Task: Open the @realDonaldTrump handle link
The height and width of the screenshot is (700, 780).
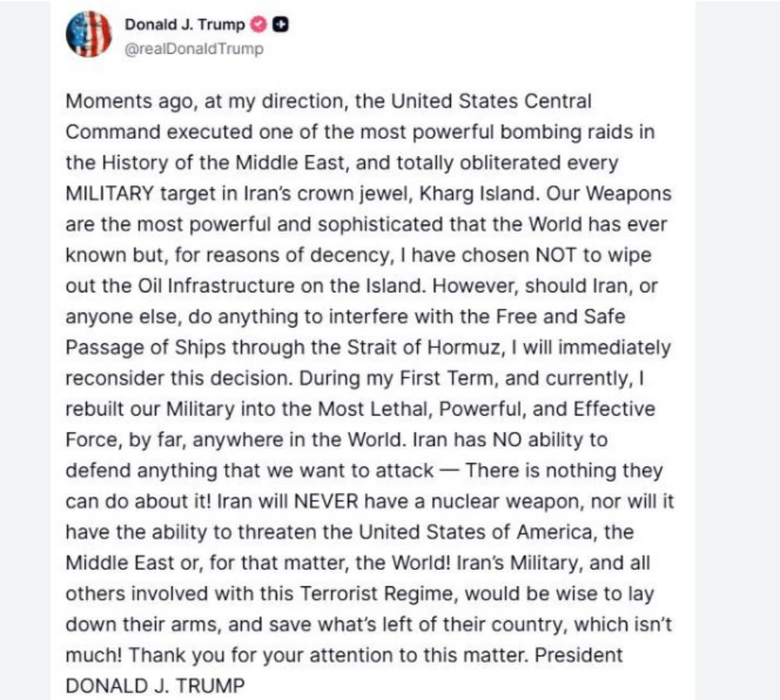Action: (193, 48)
